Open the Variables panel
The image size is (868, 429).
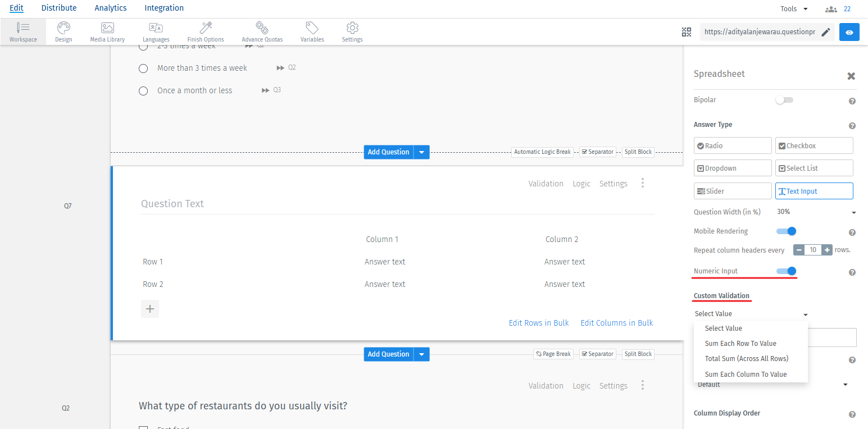coord(312,32)
